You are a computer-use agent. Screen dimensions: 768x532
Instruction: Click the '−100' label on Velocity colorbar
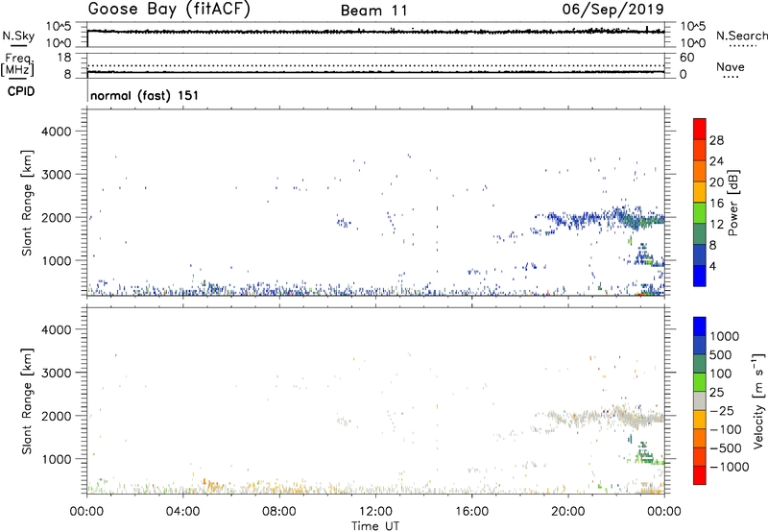coord(726,429)
